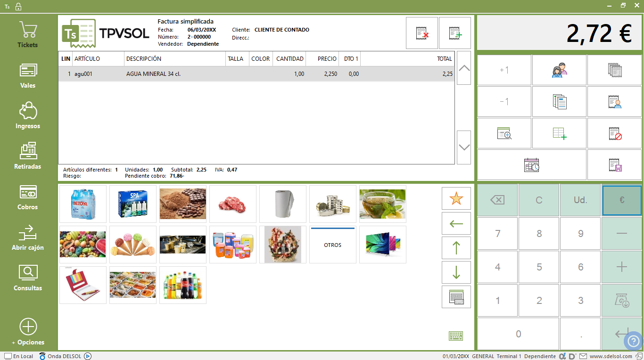Click the delete ticket icon with red X
644x360 pixels.
tap(422, 33)
